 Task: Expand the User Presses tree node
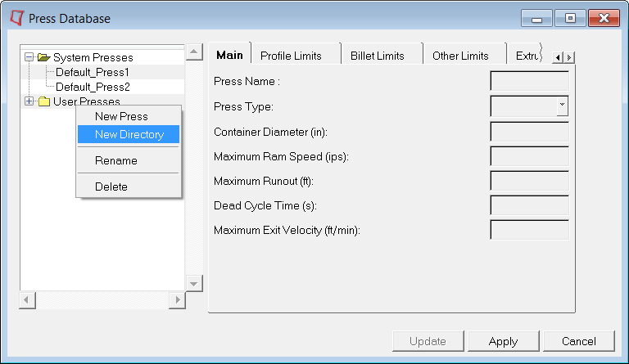tap(29, 101)
